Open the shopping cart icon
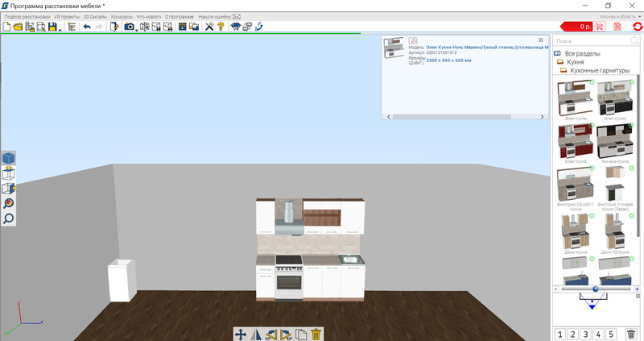 [599, 27]
